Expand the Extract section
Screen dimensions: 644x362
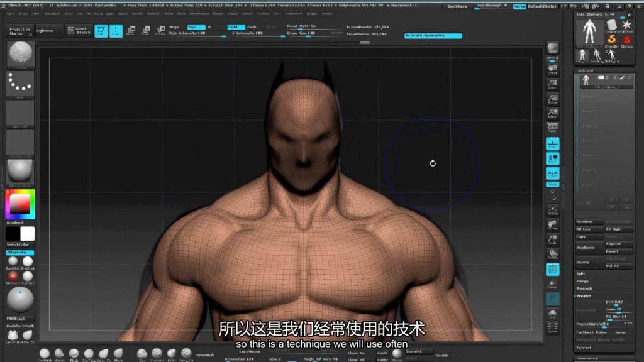584,348
